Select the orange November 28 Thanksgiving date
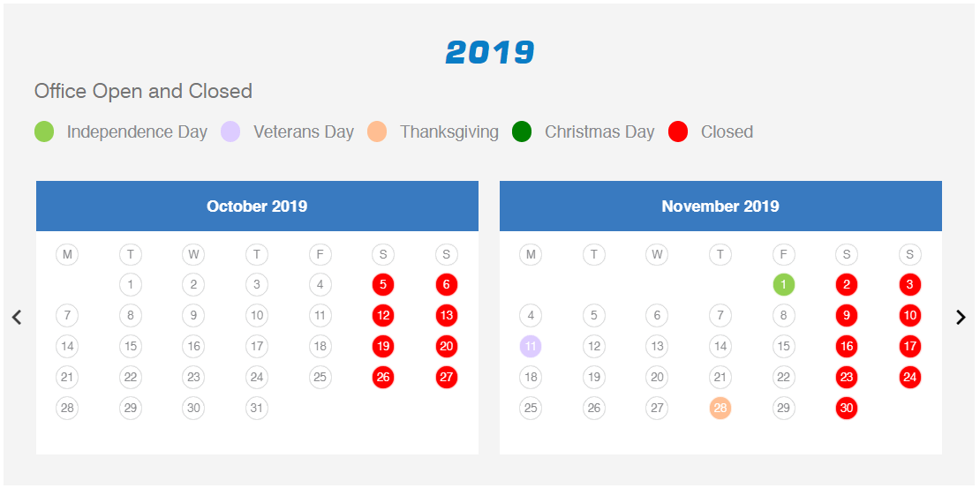Viewport: 980px width, 488px height. (720, 408)
